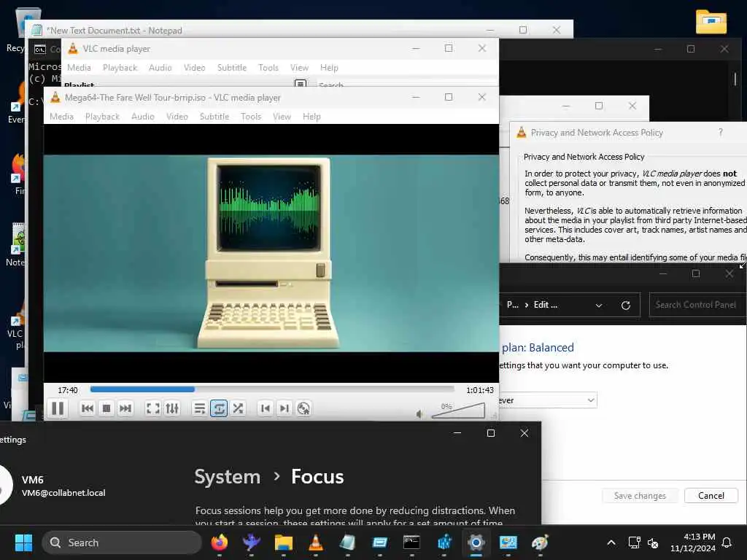Screen dimensions: 747x560
Task: Open the blue cubes app on taskbar
Action: 444,542
